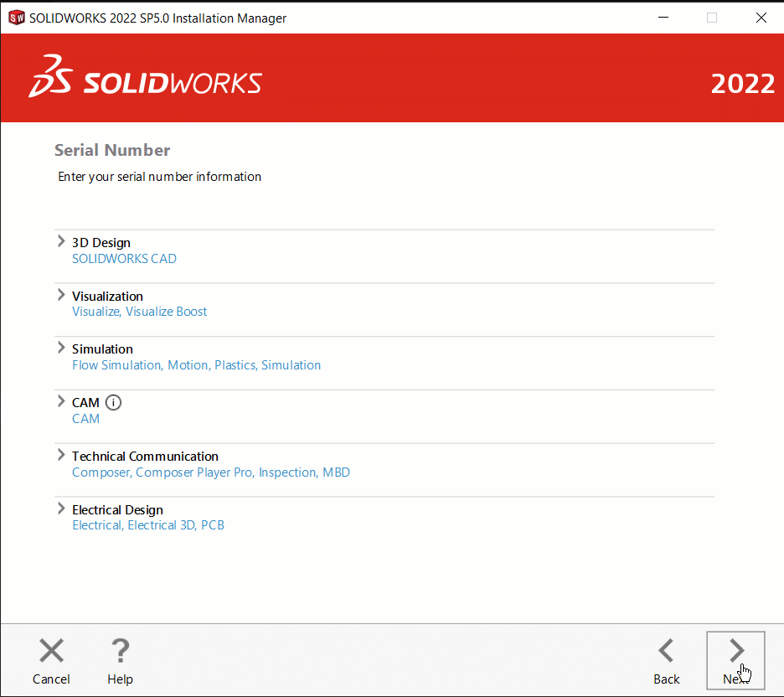Expand the CAM section chevron
The width and height of the screenshot is (784, 697).
point(61,401)
